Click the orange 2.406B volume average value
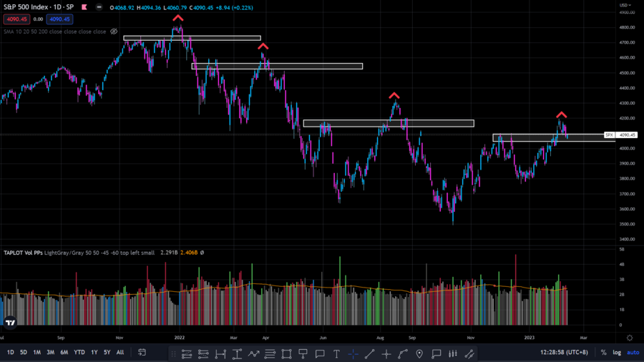The height and width of the screenshot is (362, 644). [x=189, y=253]
